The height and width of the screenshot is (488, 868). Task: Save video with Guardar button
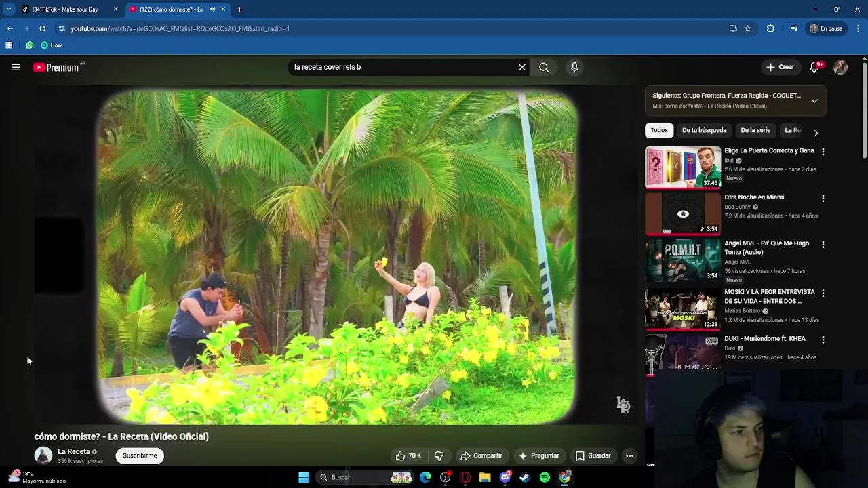(593, 455)
